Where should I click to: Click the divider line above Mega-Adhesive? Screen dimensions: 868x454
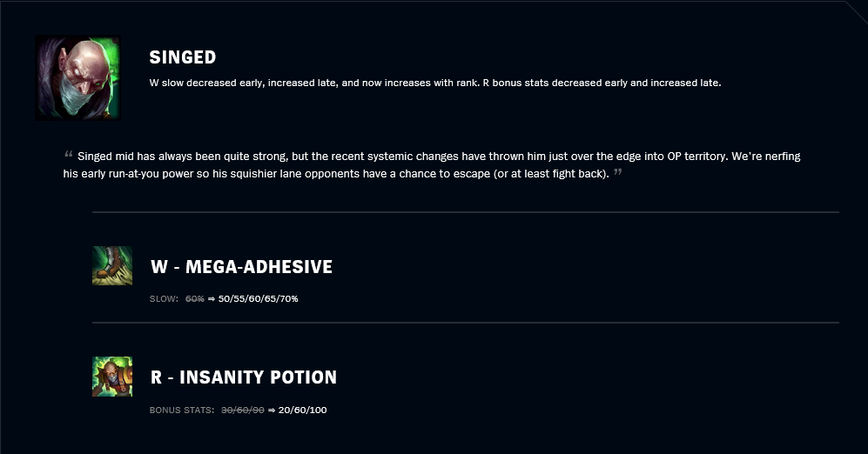(466, 212)
